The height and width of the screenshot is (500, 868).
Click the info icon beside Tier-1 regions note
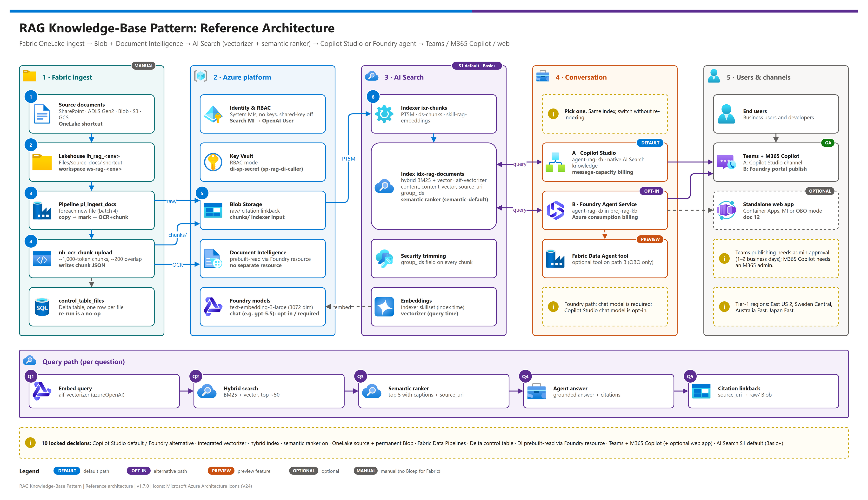[x=724, y=307]
